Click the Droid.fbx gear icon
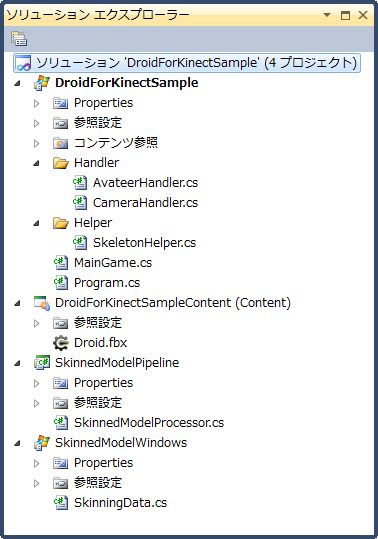Screen dimensions: 378x539 (x=61, y=343)
